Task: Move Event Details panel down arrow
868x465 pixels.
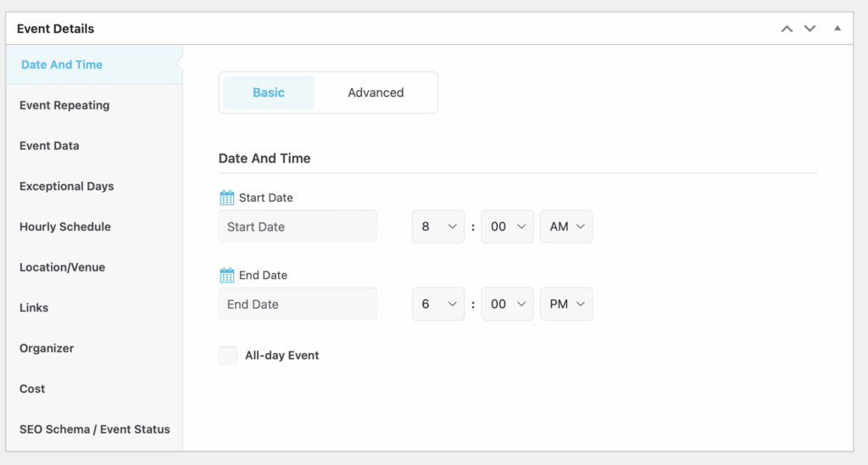Action: (810, 29)
